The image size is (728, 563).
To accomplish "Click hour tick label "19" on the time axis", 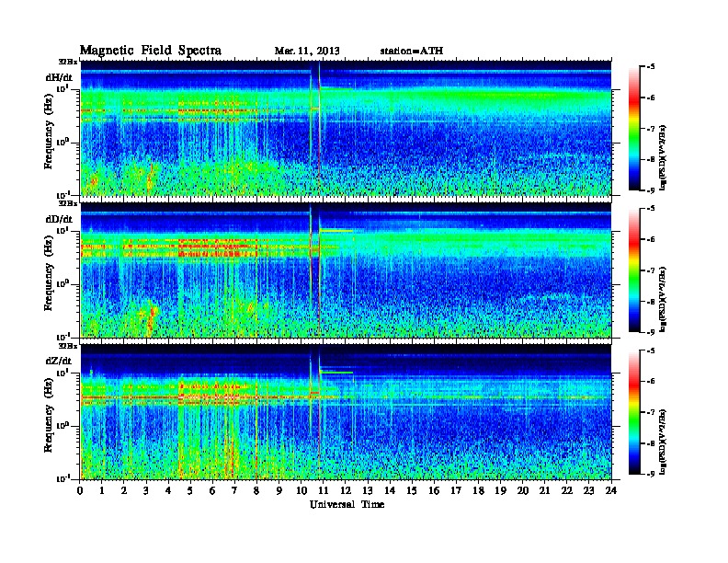I will click(500, 490).
